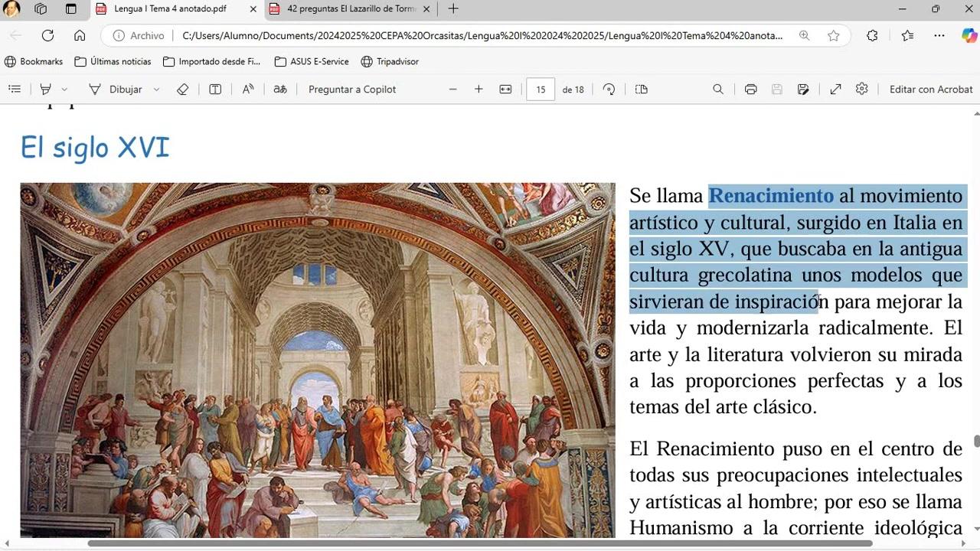
Task: Rotate the PDF page
Action: [x=609, y=90]
